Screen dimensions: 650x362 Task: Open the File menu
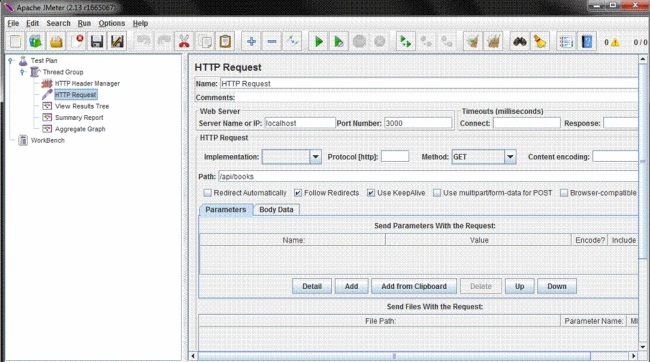[13, 23]
